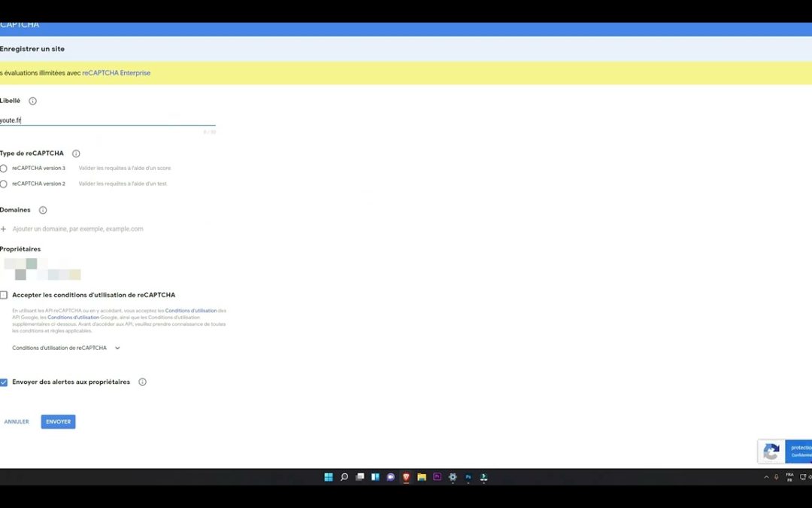Select reCAPTCHA version 2 radio button

pos(4,184)
